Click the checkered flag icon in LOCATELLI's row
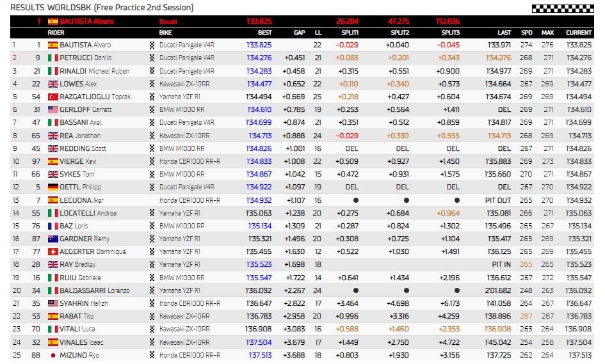 (x=152, y=213)
